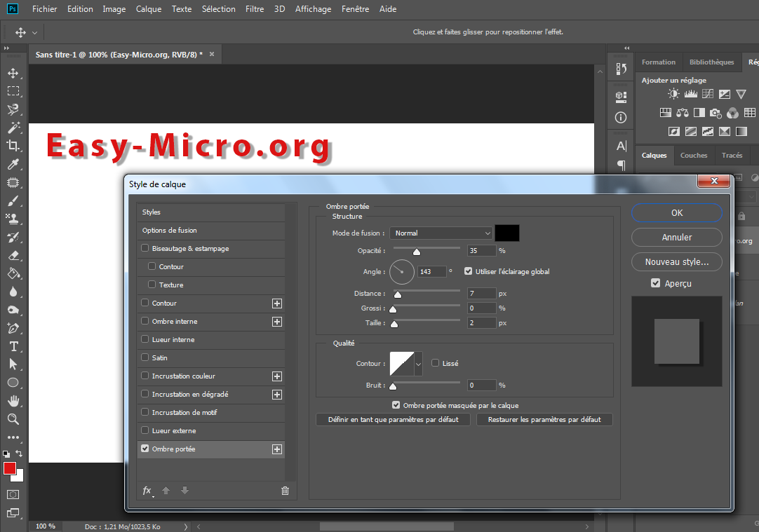Enable Biseautage & estampage checkbox

tap(145, 248)
